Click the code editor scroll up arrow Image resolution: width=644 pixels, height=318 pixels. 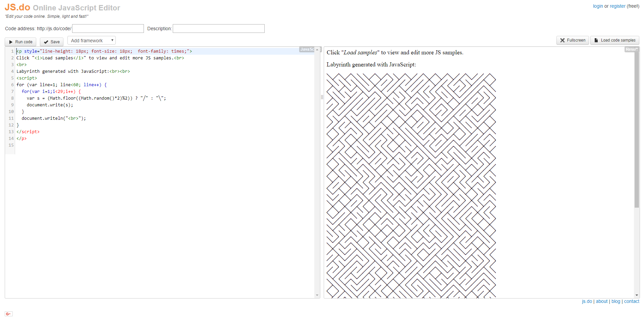pos(317,50)
